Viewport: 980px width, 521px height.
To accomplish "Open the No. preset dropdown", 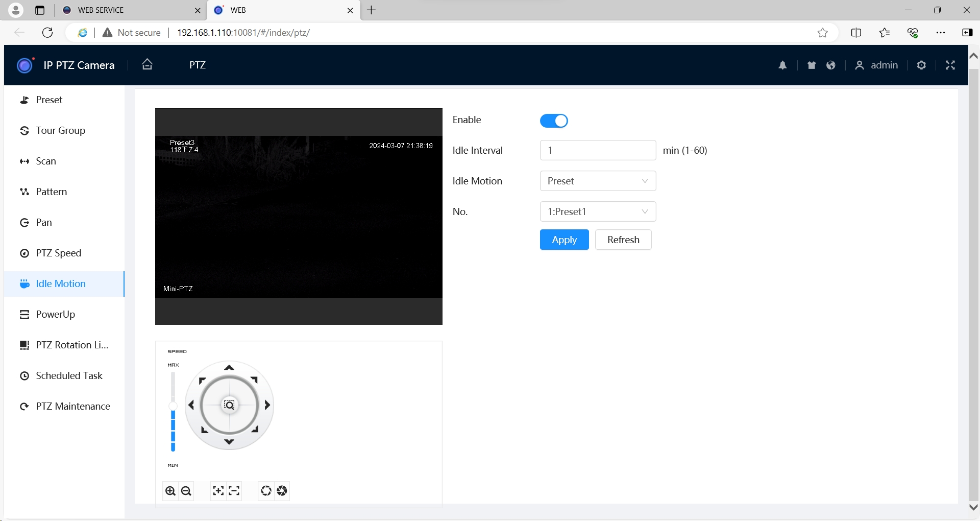I will [x=598, y=211].
